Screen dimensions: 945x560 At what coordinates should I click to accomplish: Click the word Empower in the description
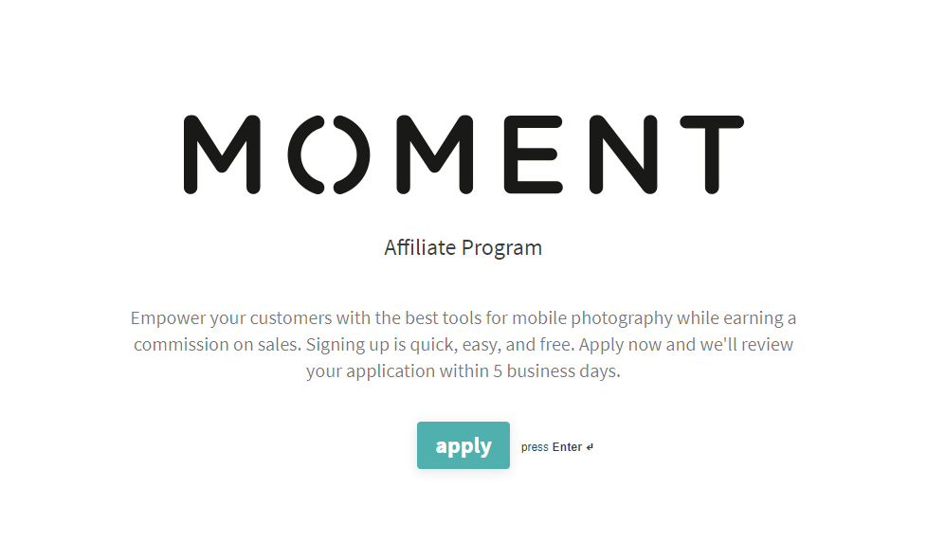tap(168, 318)
